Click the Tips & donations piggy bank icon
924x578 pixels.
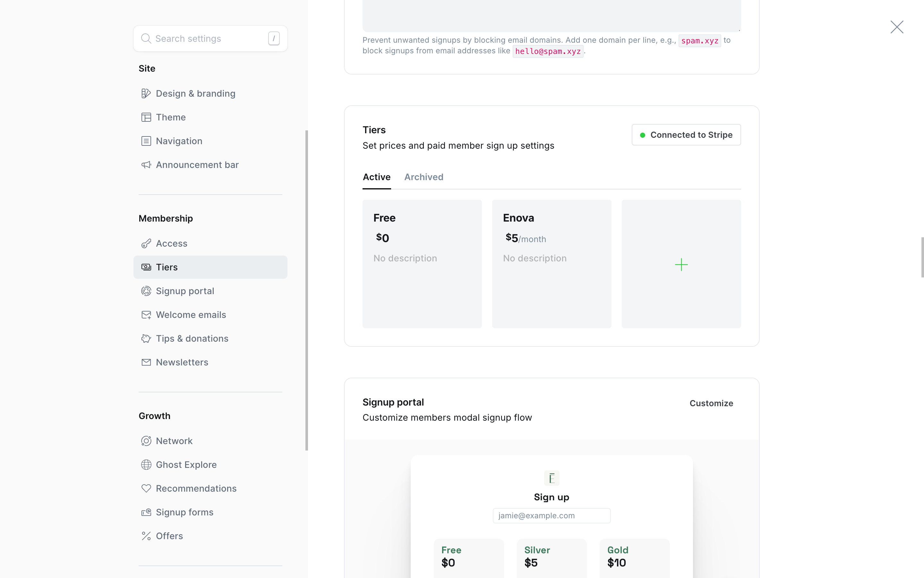[146, 338]
